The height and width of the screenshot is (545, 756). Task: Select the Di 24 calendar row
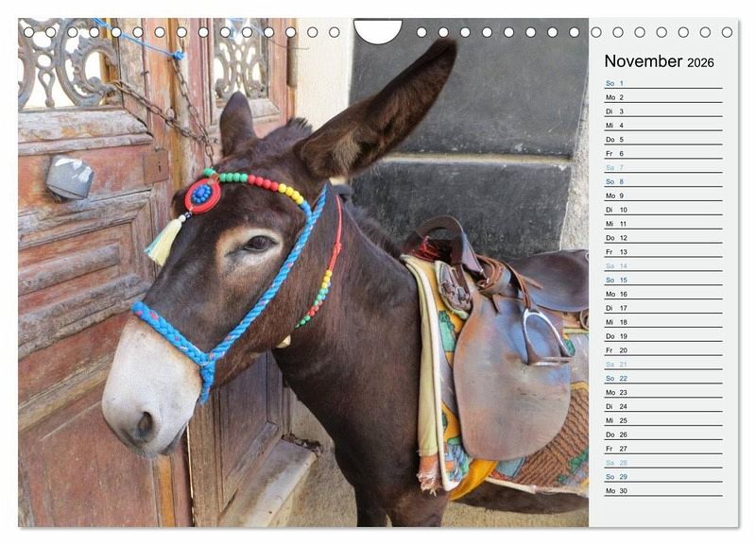click(x=663, y=406)
